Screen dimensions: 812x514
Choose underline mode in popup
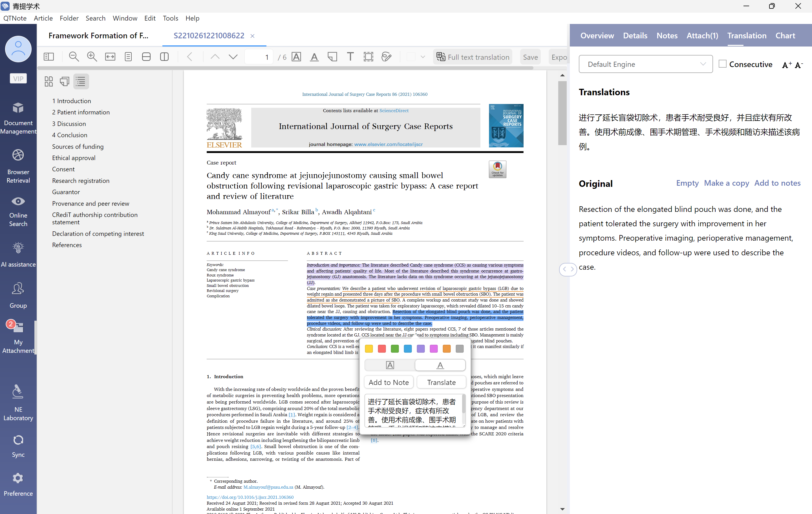[x=440, y=365]
